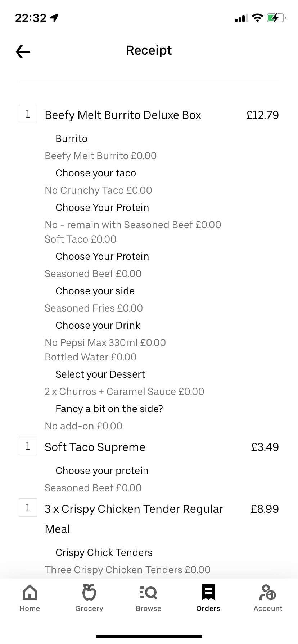Open the Browse search tab
The height and width of the screenshot is (644, 298).
[149, 598]
